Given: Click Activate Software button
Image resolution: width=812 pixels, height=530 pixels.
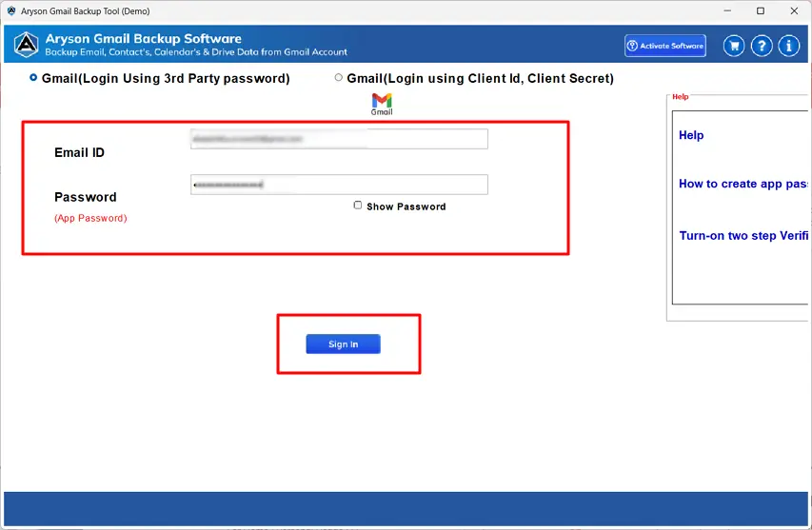Looking at the screenshot, I should coord(665,46).
